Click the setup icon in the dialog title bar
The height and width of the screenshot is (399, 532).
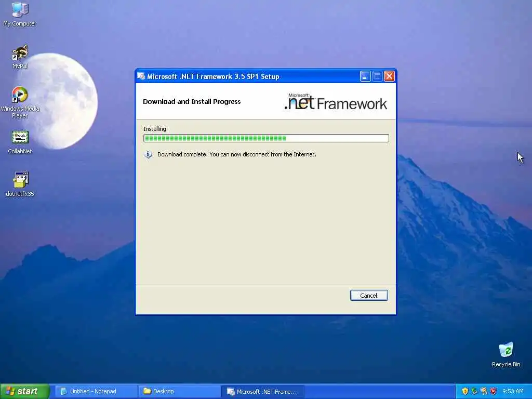[141, 76]
